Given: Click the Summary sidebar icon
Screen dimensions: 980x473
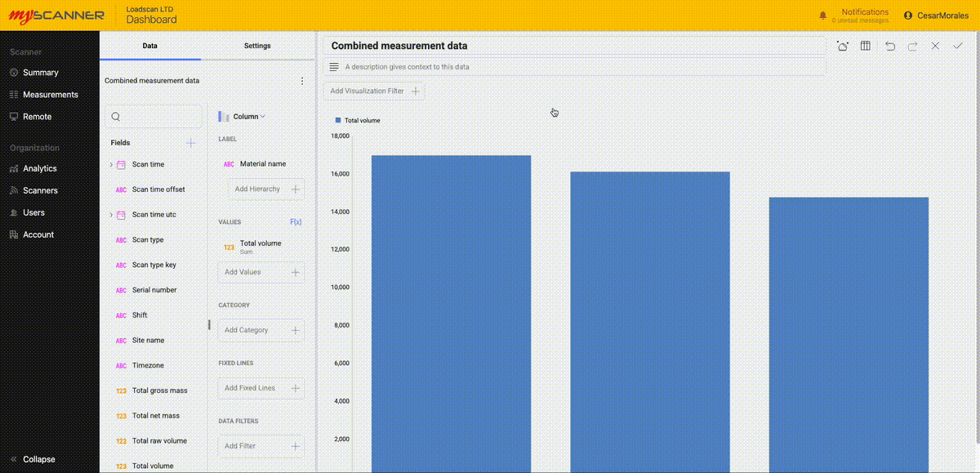Looking at the screenshot, I should (x=14, y=73).
